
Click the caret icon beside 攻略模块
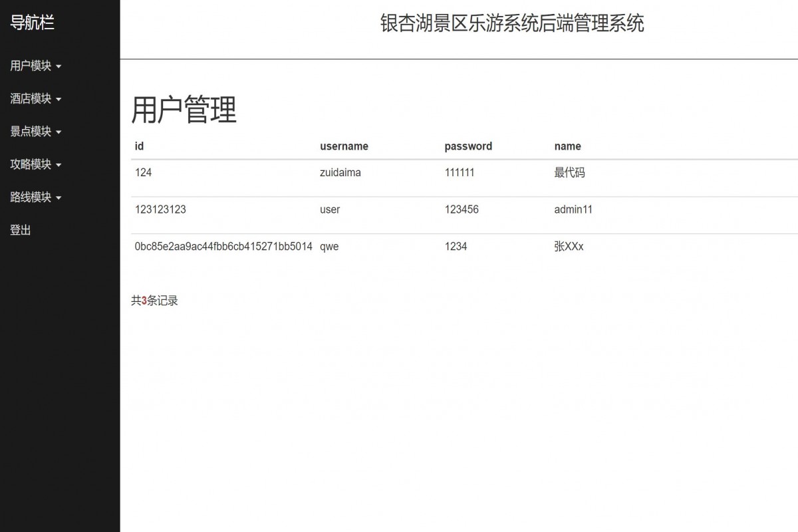pos(59,166)
